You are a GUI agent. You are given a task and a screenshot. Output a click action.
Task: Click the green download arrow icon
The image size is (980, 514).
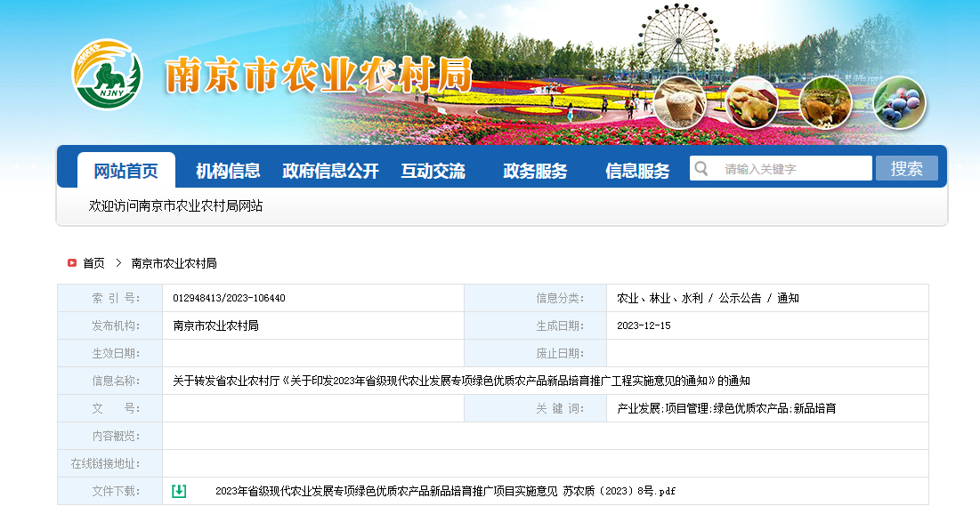(179, 491)
